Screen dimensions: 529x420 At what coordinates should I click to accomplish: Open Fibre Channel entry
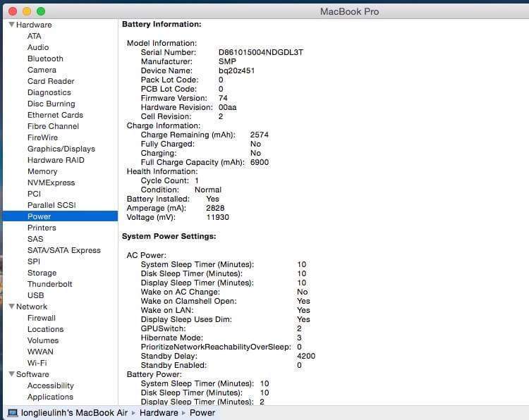(54, 126)
